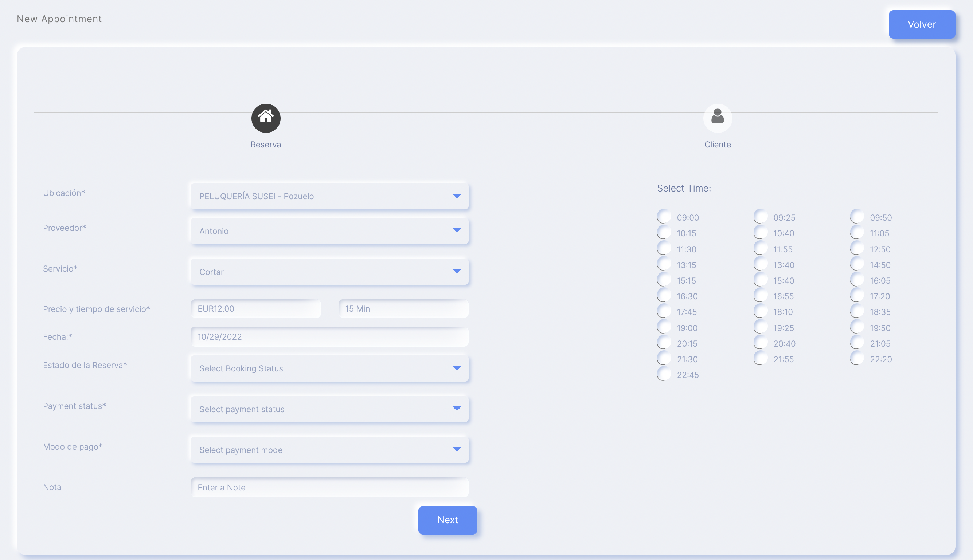Select the 20:15 time slot
973x560 pixels.
(x=664, y=343)
